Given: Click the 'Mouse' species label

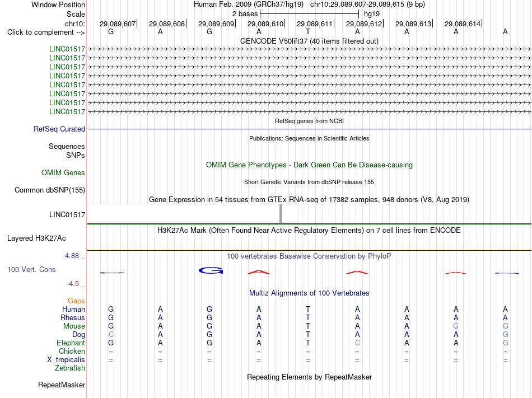Looking at the screenshot, I should point(74,326).
